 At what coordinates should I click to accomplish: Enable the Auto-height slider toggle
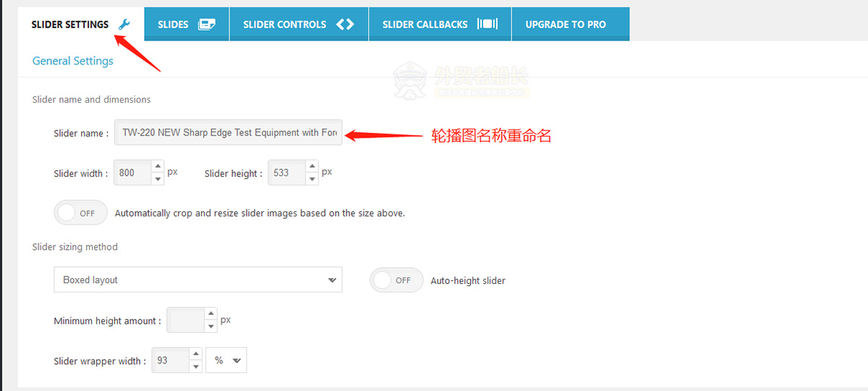[396, 280]
